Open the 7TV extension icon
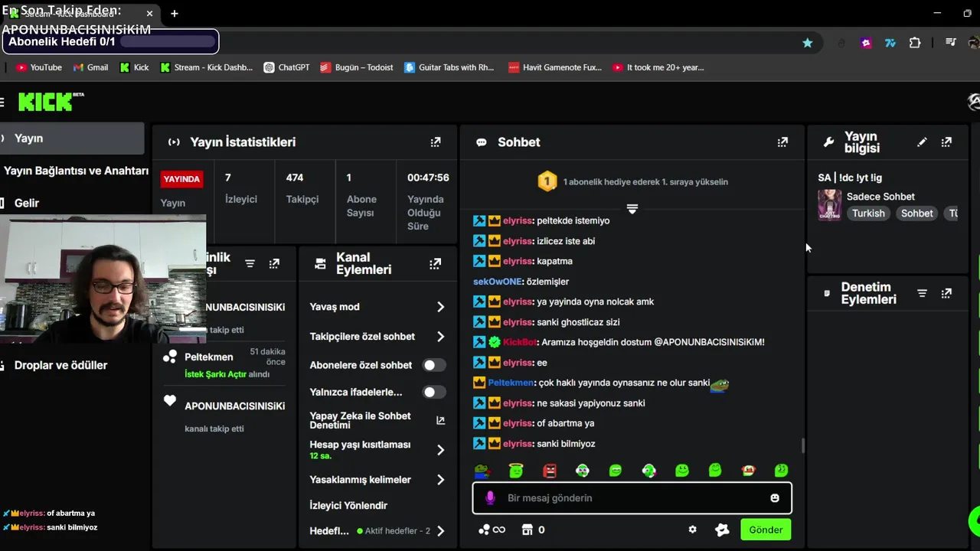The width and height of the screenshot is (980, 551). (x=890, y=43)
